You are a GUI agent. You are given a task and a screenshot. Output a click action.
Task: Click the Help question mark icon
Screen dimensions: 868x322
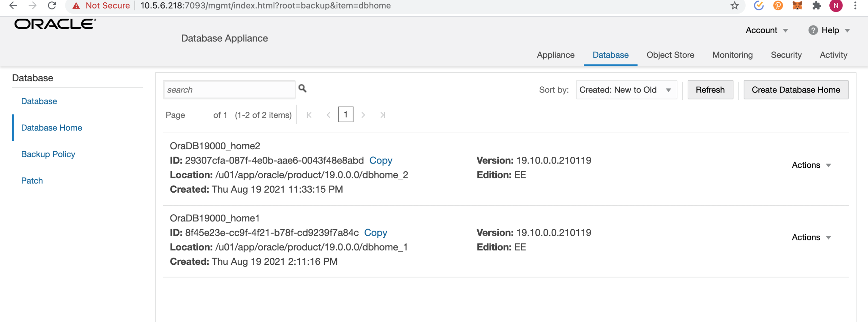tap(813, 30)
